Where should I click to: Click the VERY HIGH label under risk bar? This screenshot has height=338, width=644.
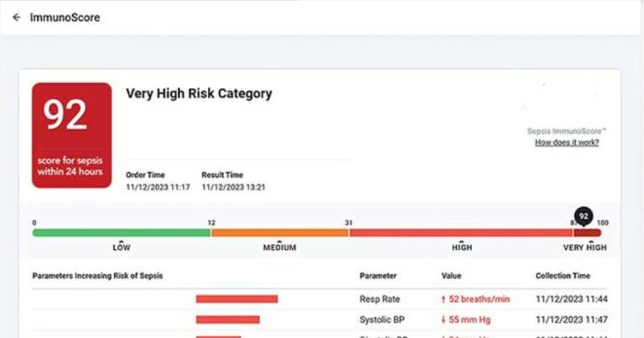[584, 248]
